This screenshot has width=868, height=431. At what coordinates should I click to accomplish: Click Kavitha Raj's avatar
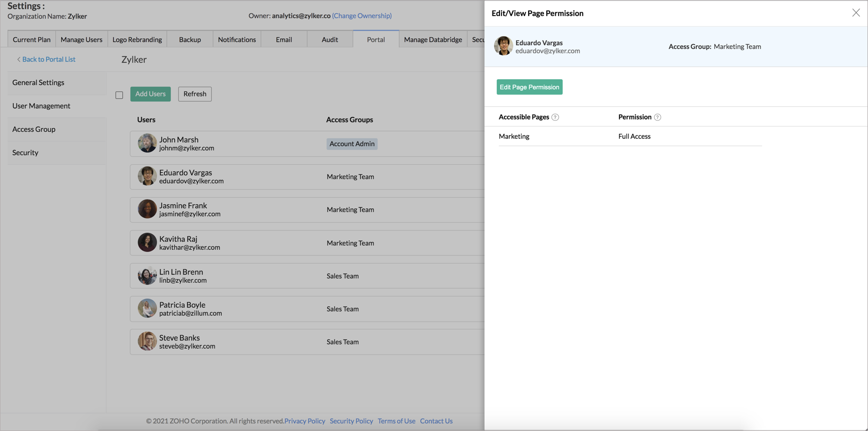pyautogui.click(x=147, y=242)
